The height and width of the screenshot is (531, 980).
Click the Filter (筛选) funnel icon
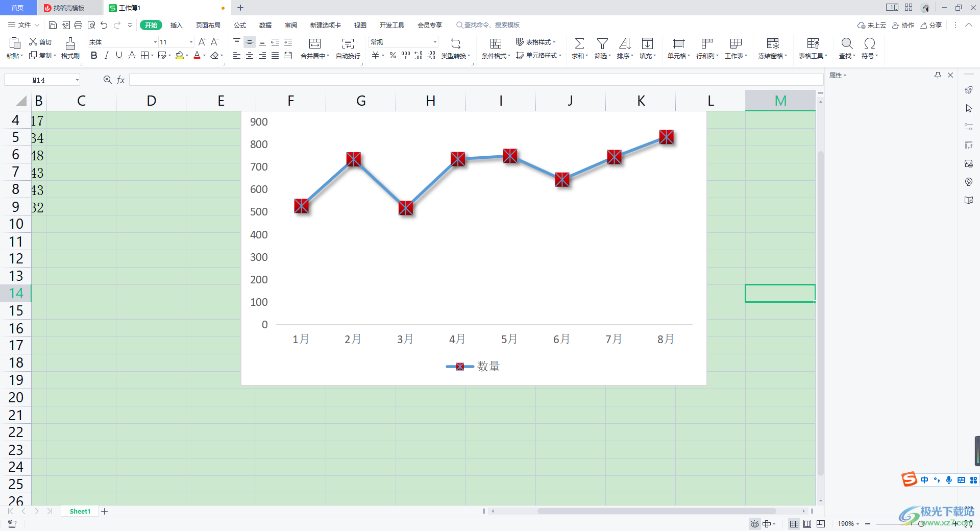(x=602, y=43)
